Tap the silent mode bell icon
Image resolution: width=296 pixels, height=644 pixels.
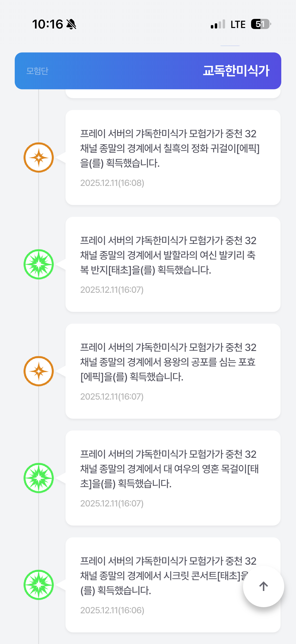(71, 24)
